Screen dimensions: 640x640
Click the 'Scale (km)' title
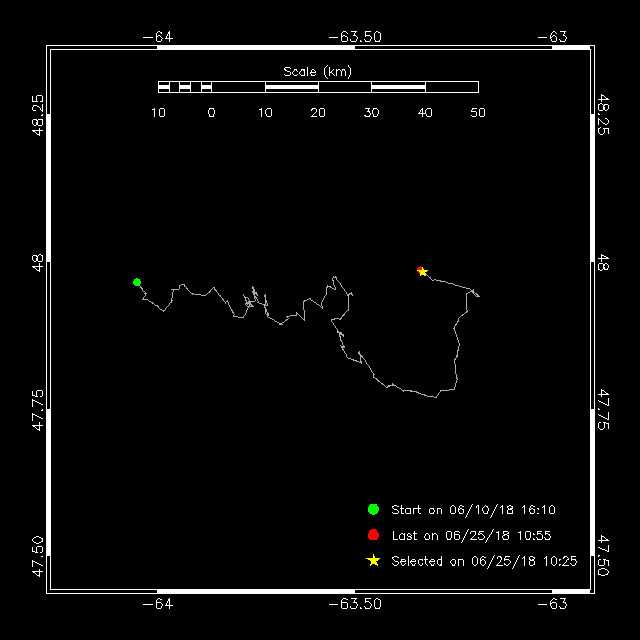pyautogui.click(x=318, y=72)
